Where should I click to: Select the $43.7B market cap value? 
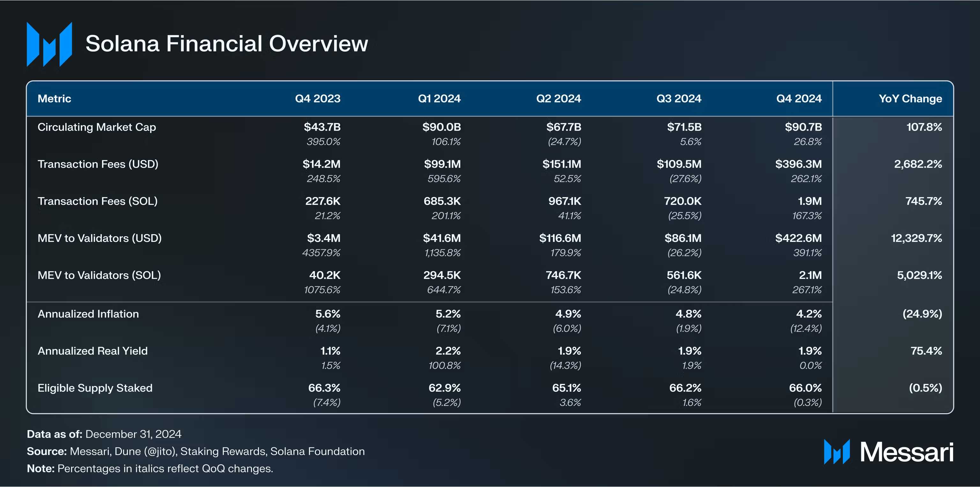(322, 127)
